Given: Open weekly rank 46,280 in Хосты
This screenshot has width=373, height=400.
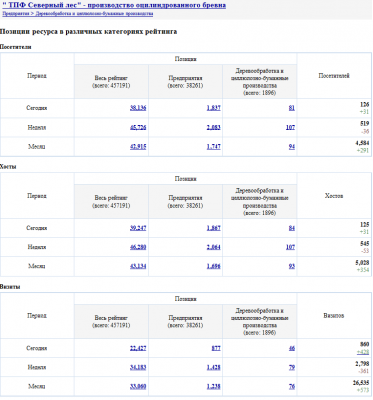Looking at the screenshot, I should tap(138, 247).
